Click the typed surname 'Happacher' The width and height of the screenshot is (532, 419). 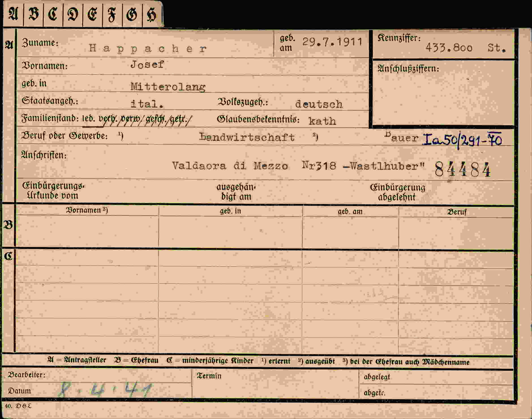click(x=148, y=48)
